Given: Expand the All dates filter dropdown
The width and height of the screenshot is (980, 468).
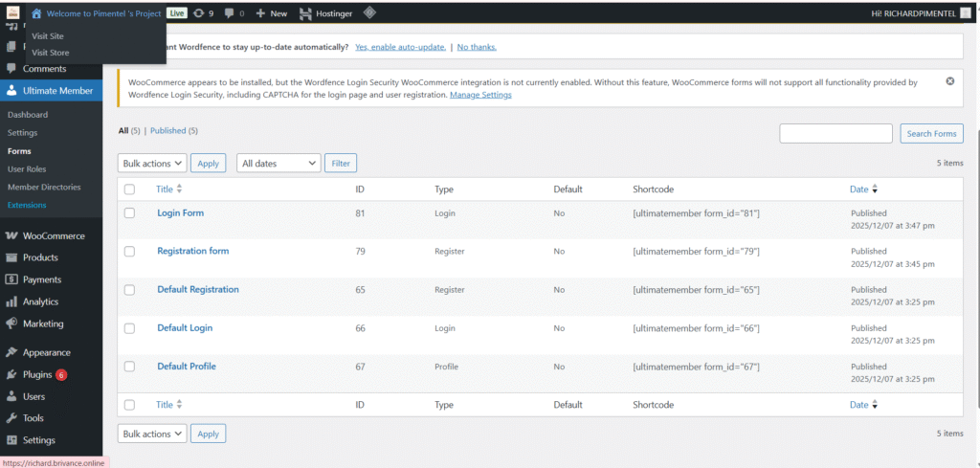Looking at the screenshot, I should 278,164.
